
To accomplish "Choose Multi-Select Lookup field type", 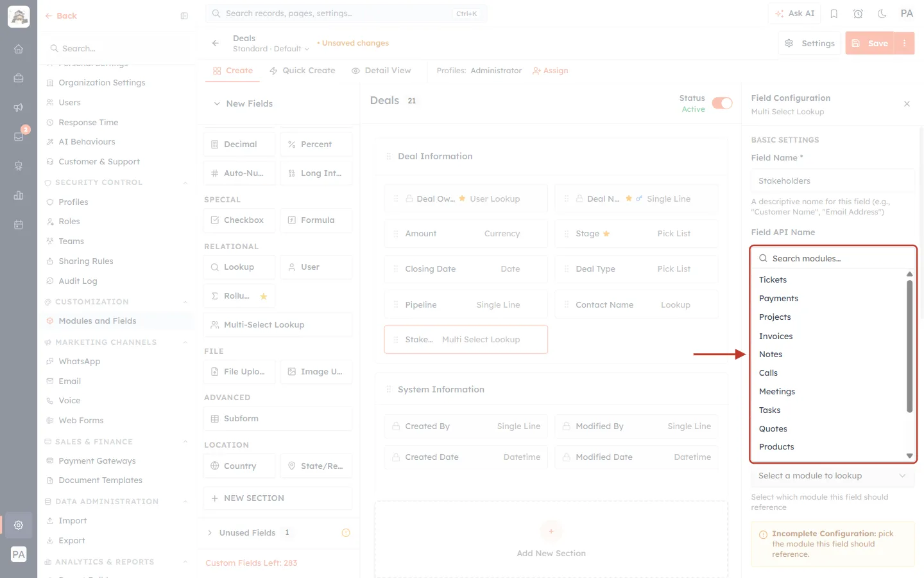I will pyautogui.click(x=278, y=325).
